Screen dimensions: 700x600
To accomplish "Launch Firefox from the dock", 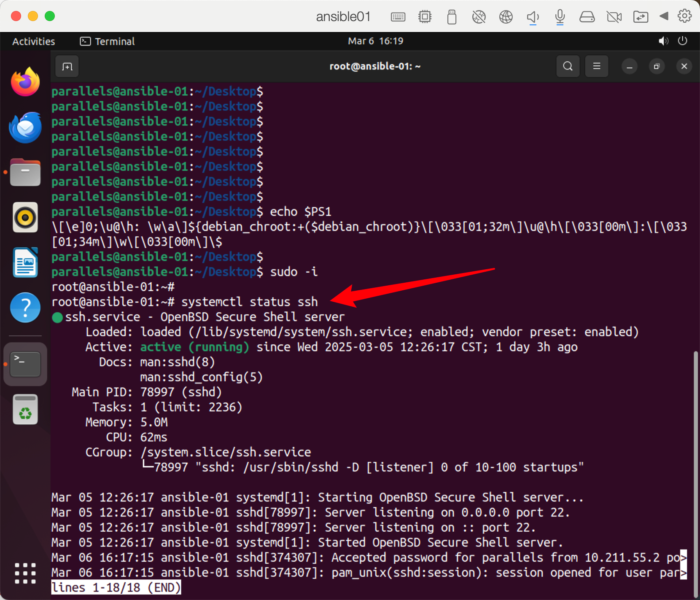I will 25,82.
